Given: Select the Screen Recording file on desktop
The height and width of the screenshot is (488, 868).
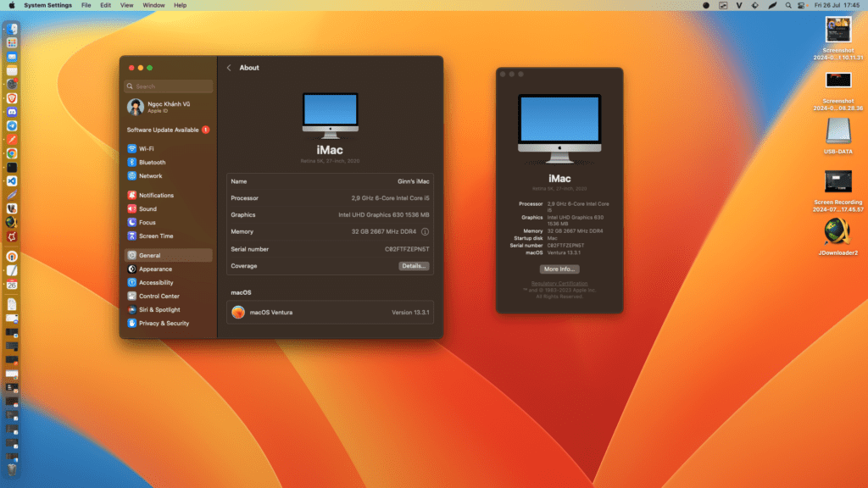Looking at the screenshot, I should [838, 191].
